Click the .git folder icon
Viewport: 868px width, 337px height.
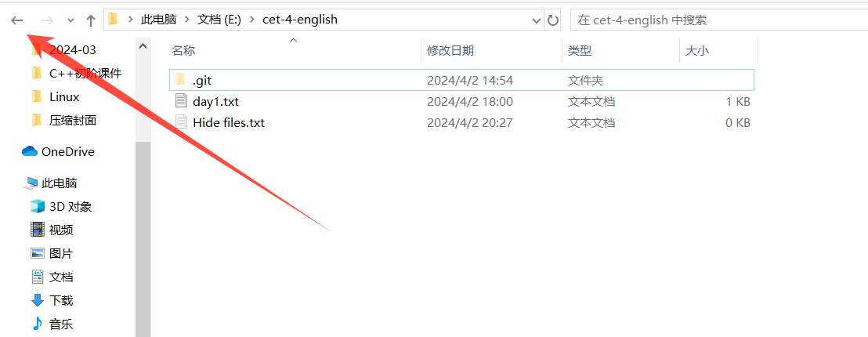tap(180, 80)
